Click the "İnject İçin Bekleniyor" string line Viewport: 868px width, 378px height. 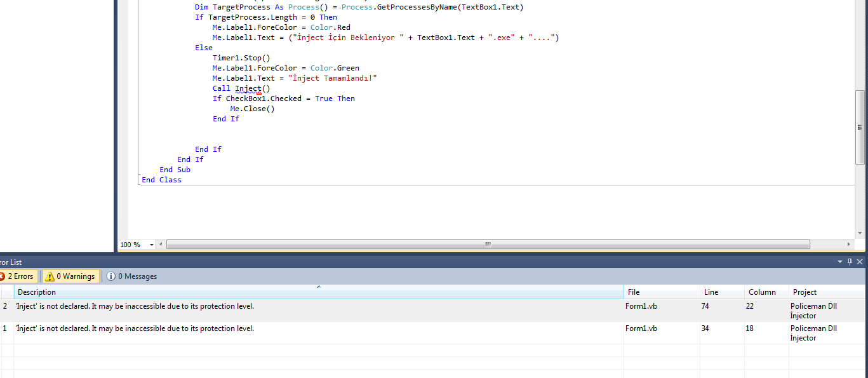tap(385, 37)
